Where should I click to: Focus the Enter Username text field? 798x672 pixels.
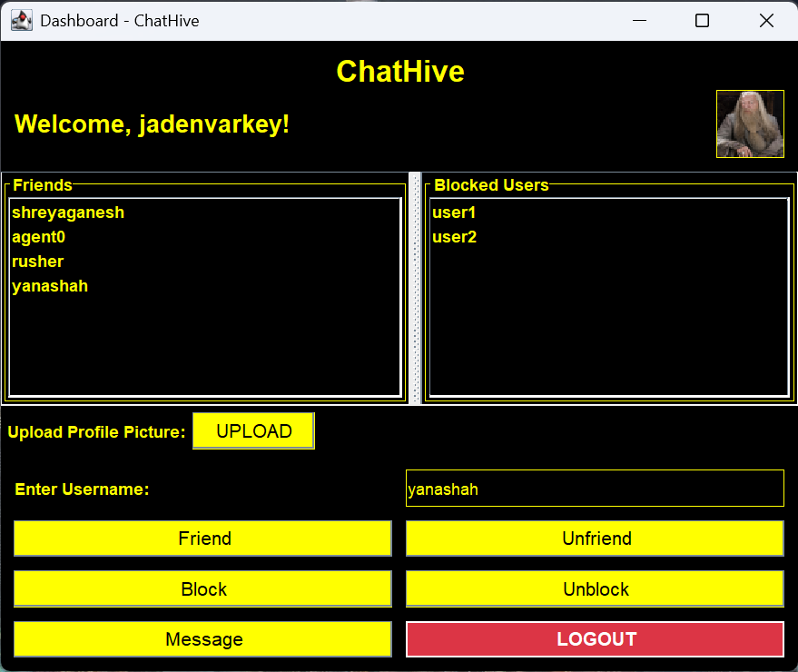(594, 489)
